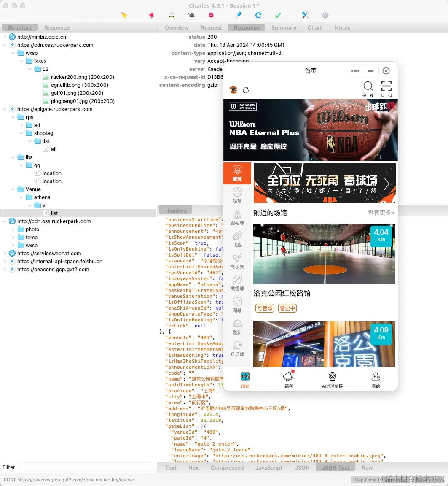Open the 洛克公园红松路馆 venue photo

click(324, 254)
